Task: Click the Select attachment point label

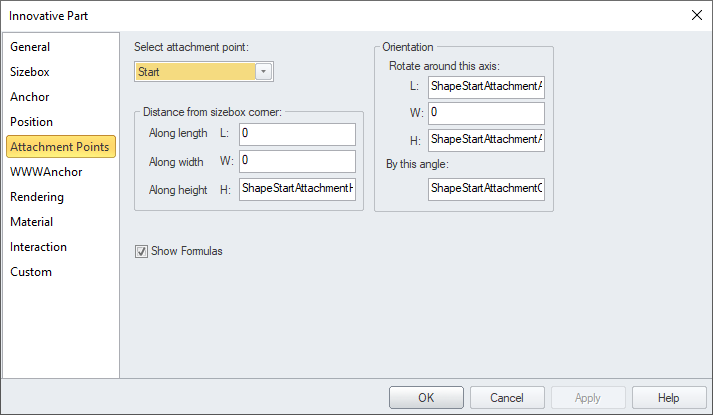Action: (191, 47)
